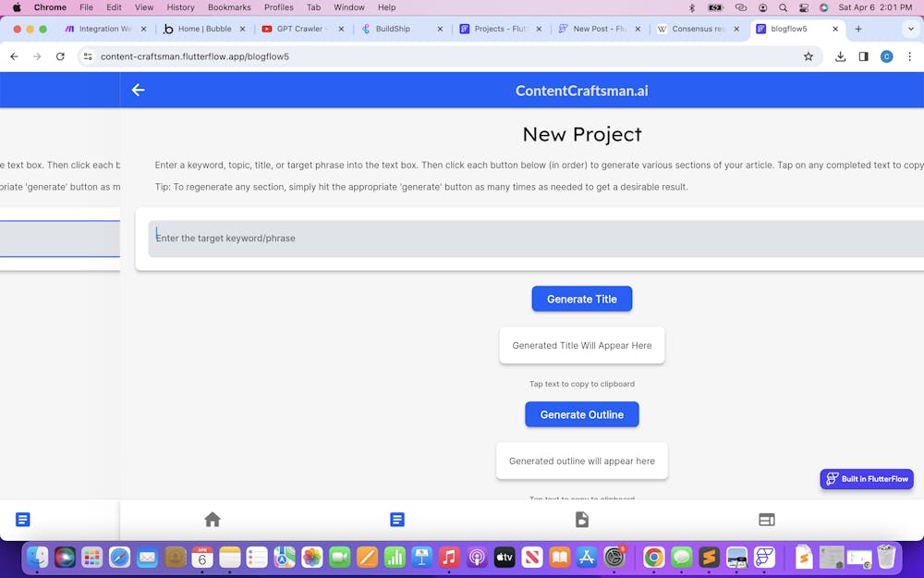
Task: Close the blogflow5 tab
Action: click(x=835, y=29)
